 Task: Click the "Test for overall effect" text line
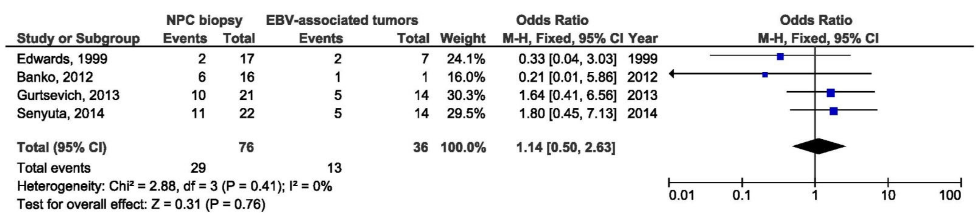pos(141,205)
